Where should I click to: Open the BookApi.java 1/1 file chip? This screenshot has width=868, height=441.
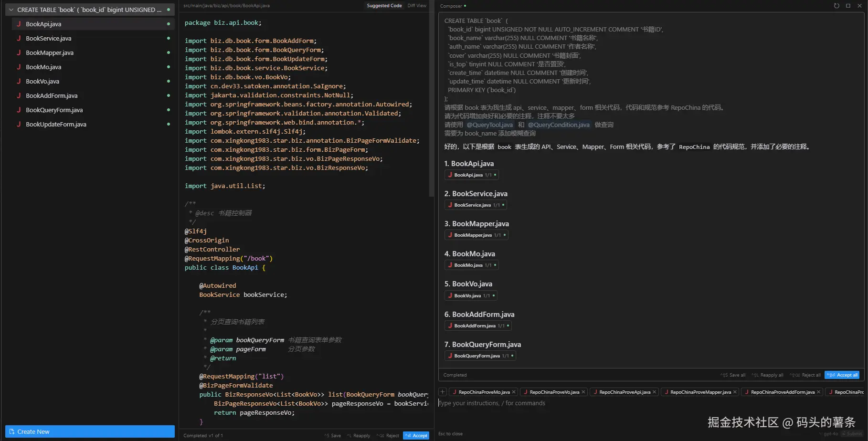(472, 175)
